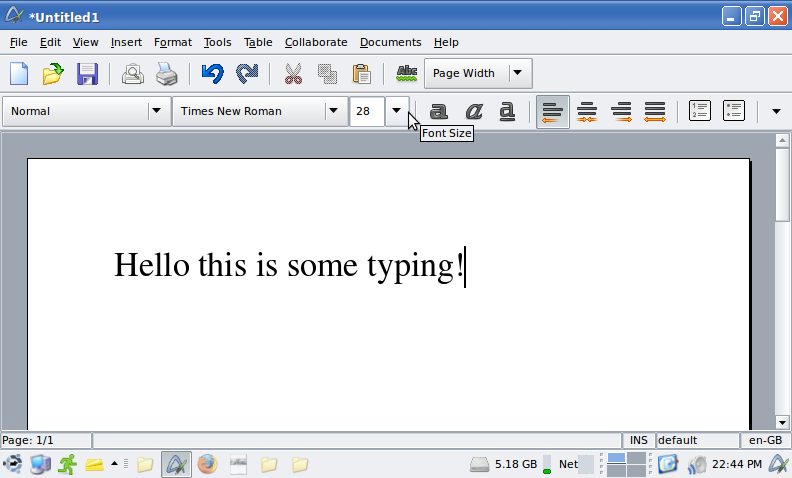Open a file with the folder icon
792x478 pixels.
[53, 73]
